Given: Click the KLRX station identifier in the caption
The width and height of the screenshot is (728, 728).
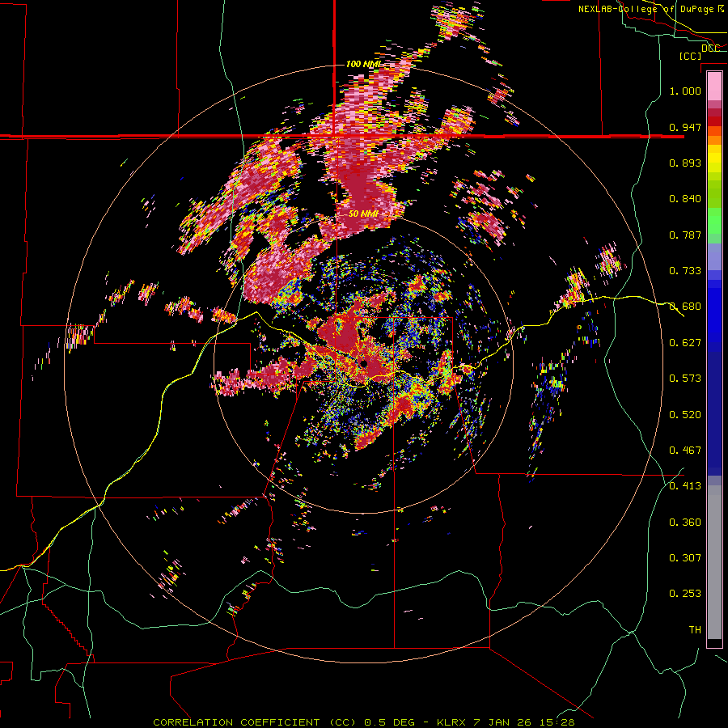Looking at the screenshot, I should point(452,722).
